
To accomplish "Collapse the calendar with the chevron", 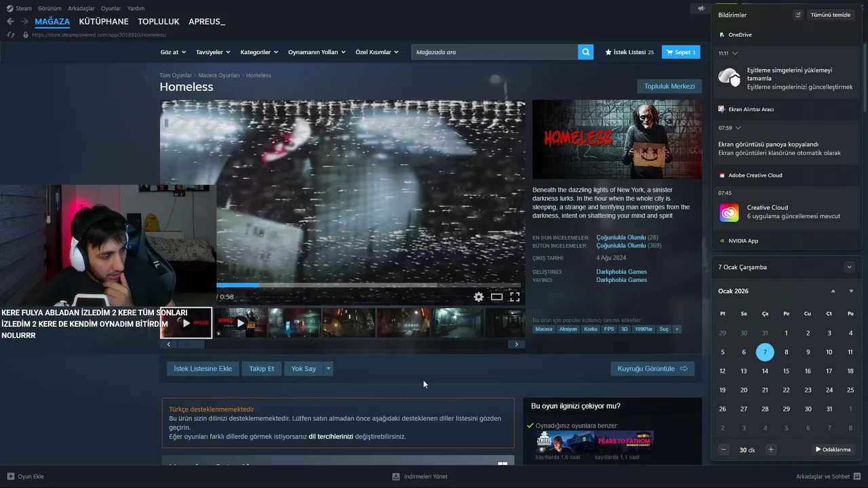I will 849,267.
